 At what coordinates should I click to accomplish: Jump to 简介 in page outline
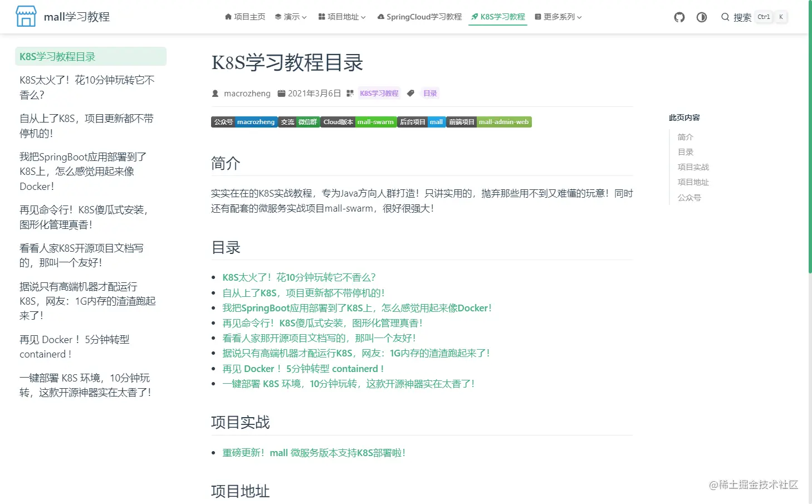point(686,137)
